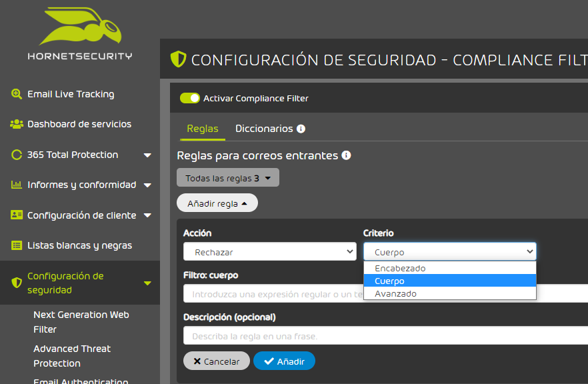Click the Email Live Tracking magnifier icon
Image resolution: width=588 pixels, height=384 pixels.
17,94
